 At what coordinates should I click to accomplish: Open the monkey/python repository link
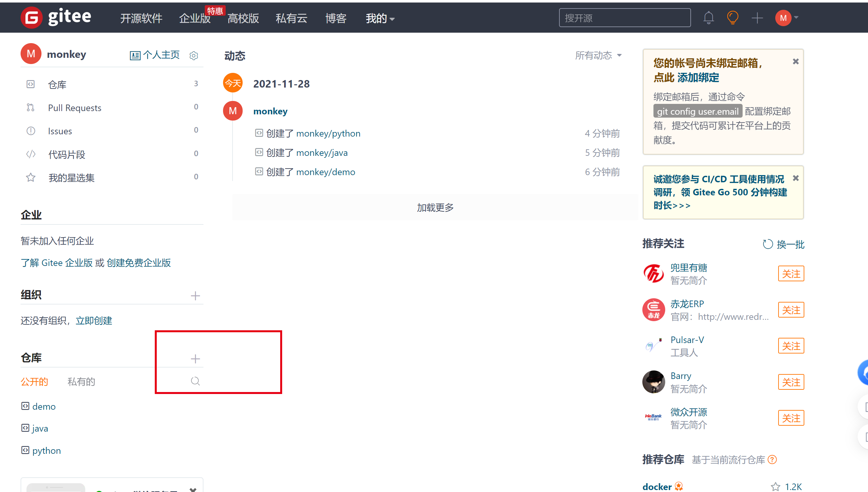[328, 134]
